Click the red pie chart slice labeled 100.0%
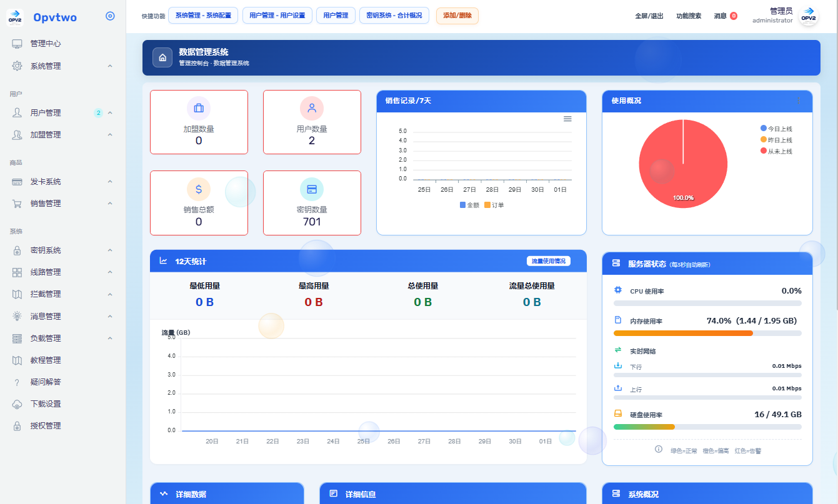838x504 pixels. 683,164
